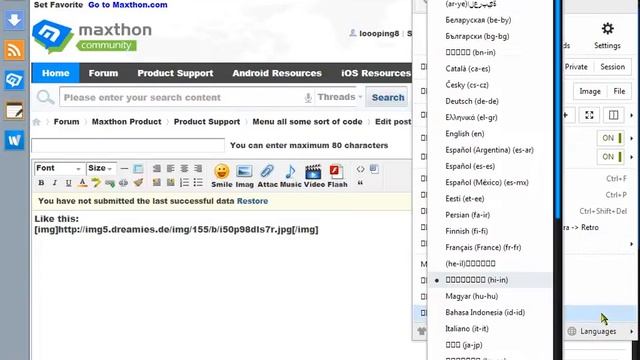Click the Session button
640x360 pixels.
(x=613, y=67)
